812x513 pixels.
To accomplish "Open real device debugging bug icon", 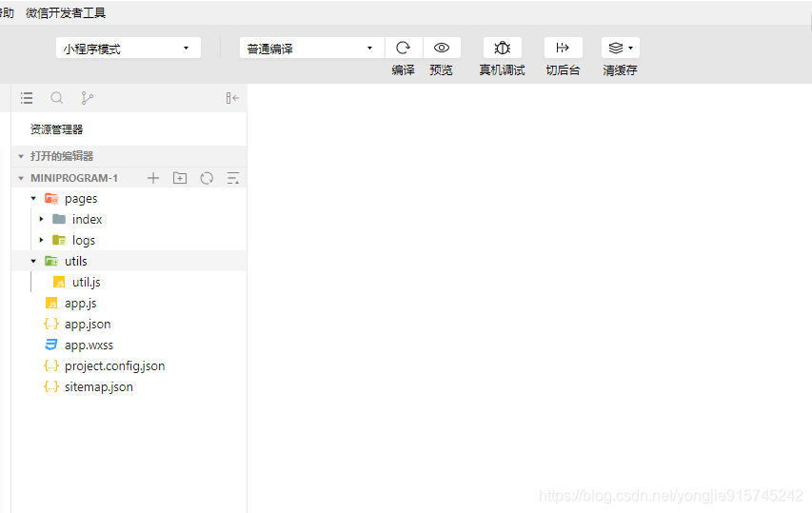I will pyautogui.click(x=503, y=48).
